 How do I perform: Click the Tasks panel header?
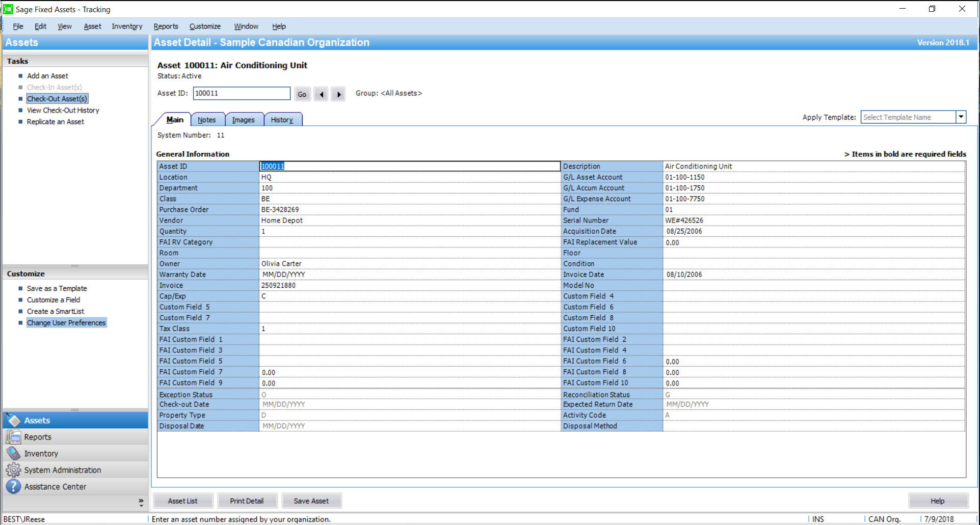75,61
